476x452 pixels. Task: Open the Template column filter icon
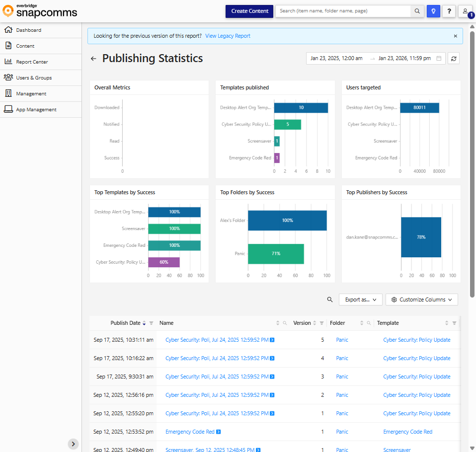point(454,323)
